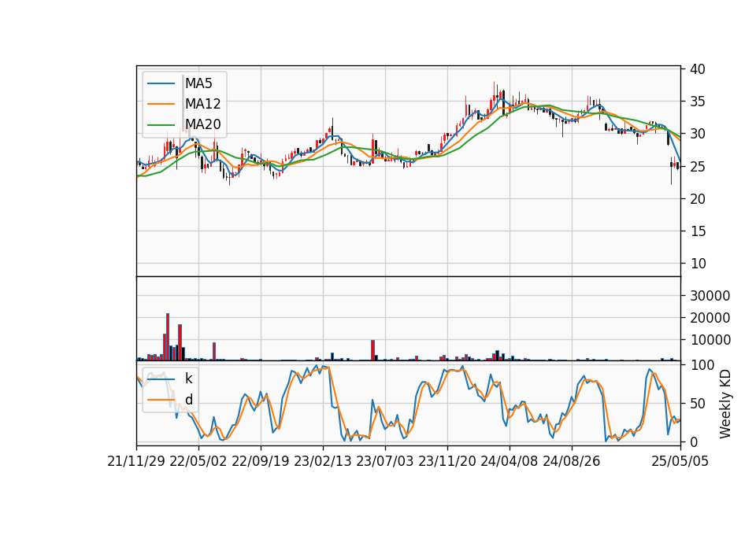This screenshot has height=543, width=756.
Task: Click the price axis value 10
Action: (697, 264)
